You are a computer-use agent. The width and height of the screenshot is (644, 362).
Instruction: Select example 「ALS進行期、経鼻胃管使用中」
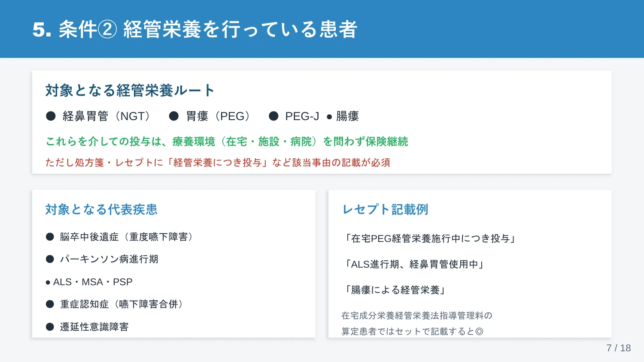pos(414,264)
